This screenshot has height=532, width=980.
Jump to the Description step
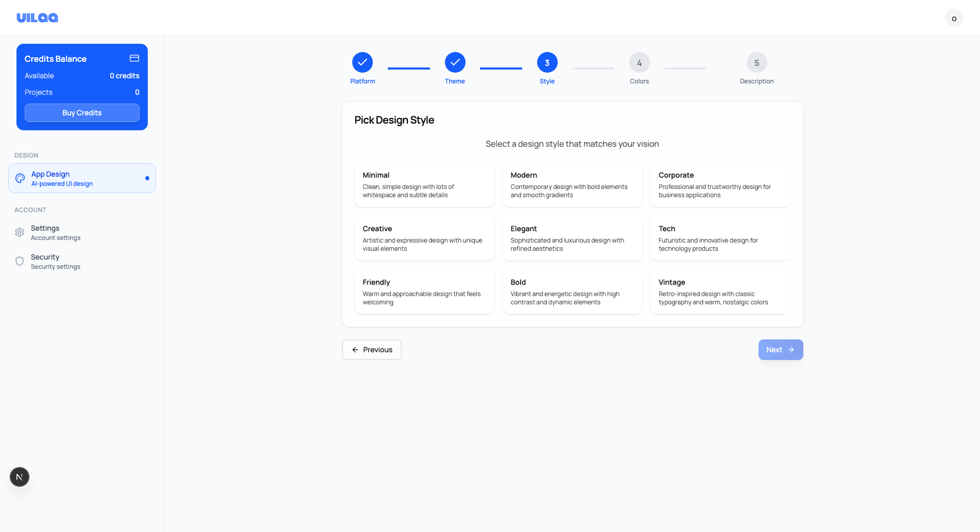tap(757, 62)
